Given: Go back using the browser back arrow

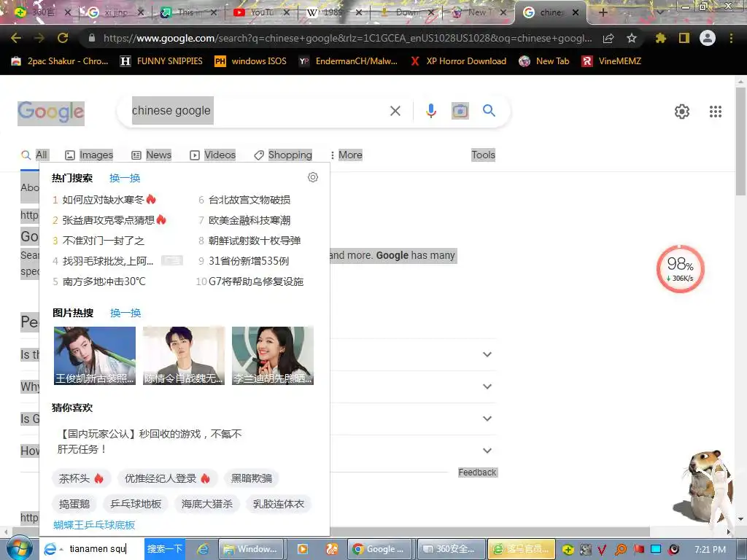Looking at the screenshot, I should [16, 38].
